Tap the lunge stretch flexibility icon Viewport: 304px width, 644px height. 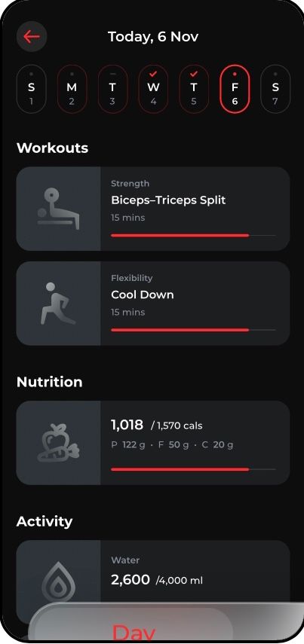pyautogui.click(x=58, y=304)
